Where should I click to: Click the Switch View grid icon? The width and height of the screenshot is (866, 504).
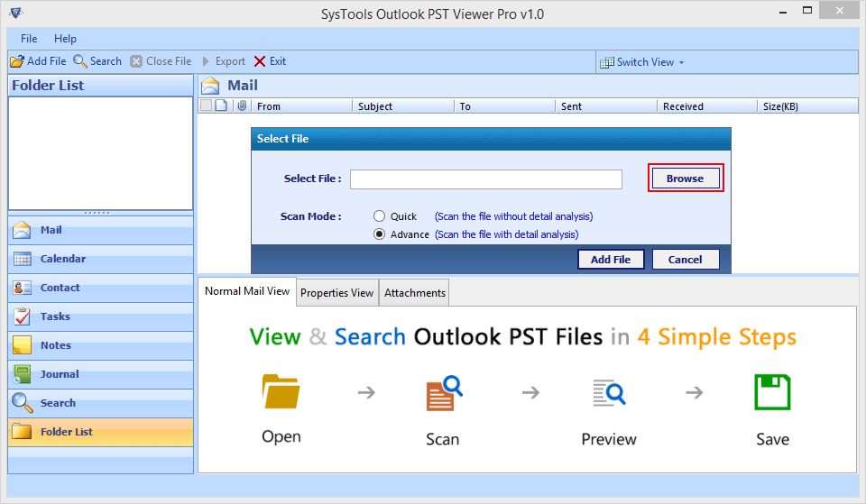coord(606,62)
